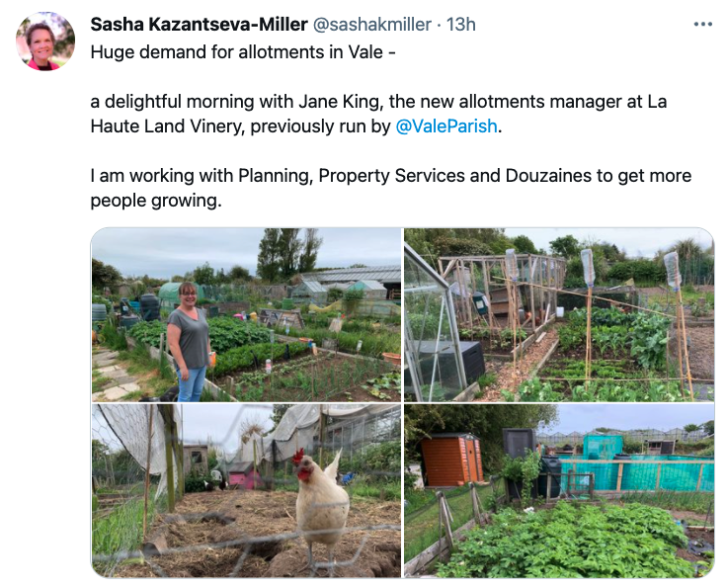Follow the @ValeParish mention link

446,126
